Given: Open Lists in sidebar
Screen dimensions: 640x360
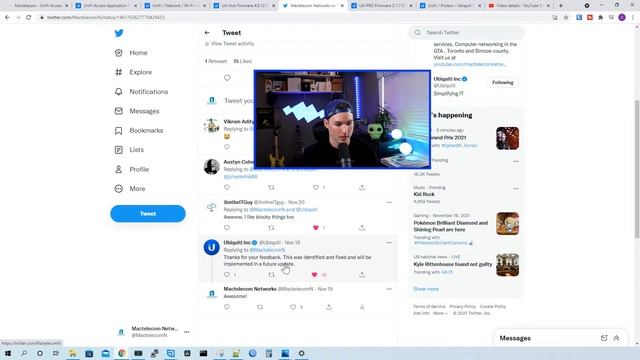Looking at the screenshot, I should [x=129, y=150].
